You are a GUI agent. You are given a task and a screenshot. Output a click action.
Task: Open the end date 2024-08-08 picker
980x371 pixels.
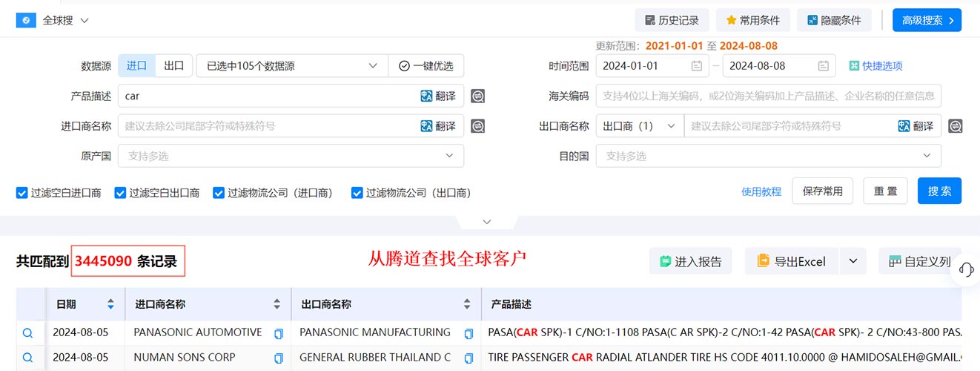tap(779, 65)
